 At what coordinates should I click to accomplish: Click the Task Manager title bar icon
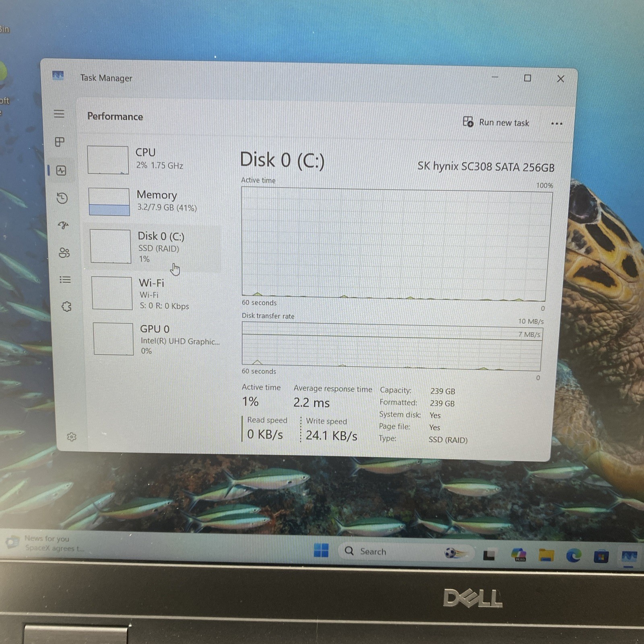[58, 76]
